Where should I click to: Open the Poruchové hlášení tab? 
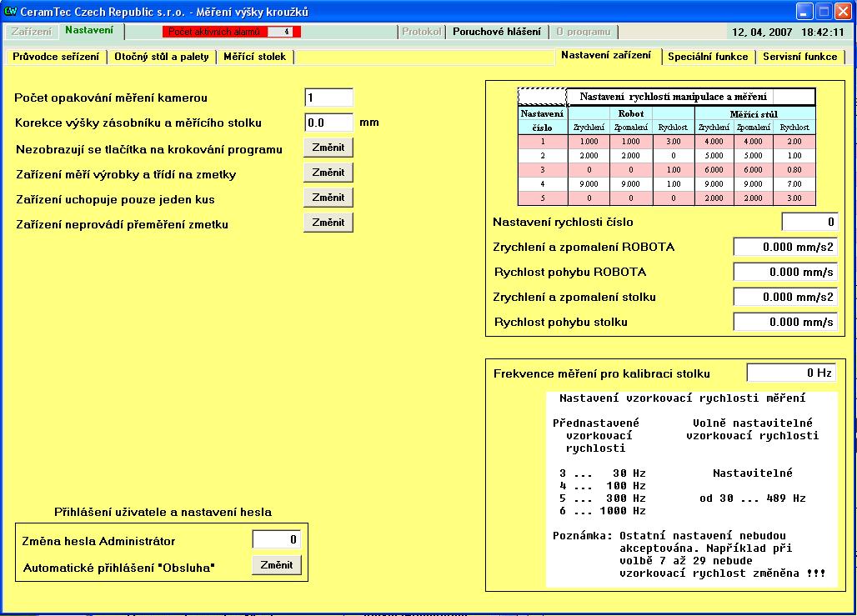click(x=496, y=32)
